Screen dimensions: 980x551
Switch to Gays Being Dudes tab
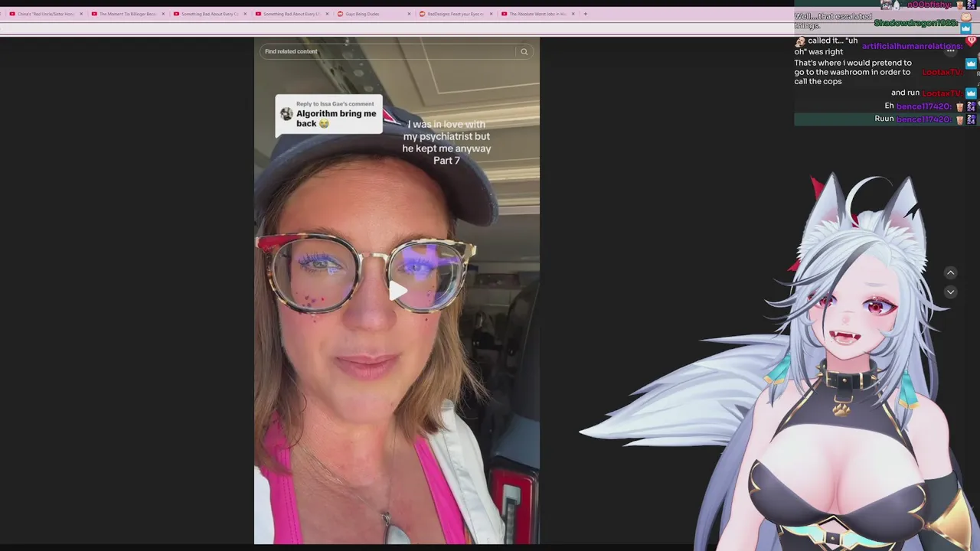pyautogui.click(x=374, y=14)
